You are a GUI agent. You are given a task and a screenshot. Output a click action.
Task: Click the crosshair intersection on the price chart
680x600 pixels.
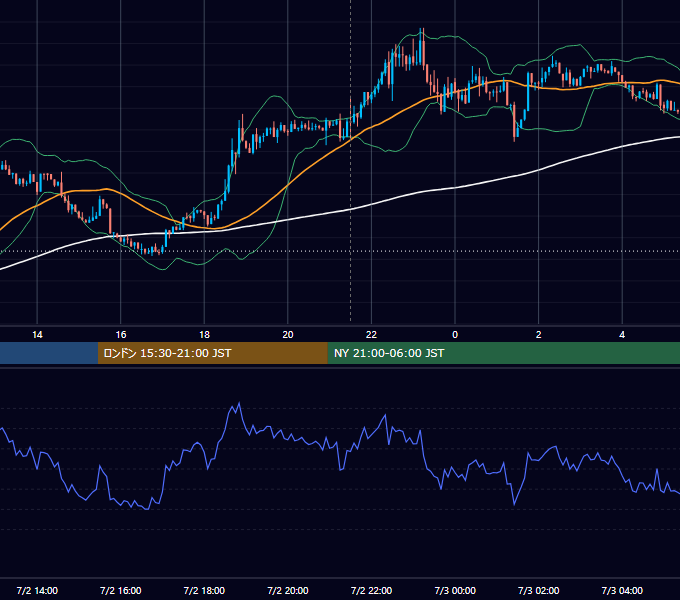(x=350, y=251)
